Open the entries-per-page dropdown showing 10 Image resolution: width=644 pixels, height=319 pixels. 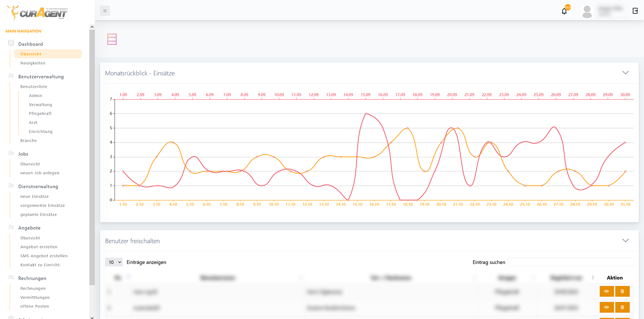pos(114,262)
